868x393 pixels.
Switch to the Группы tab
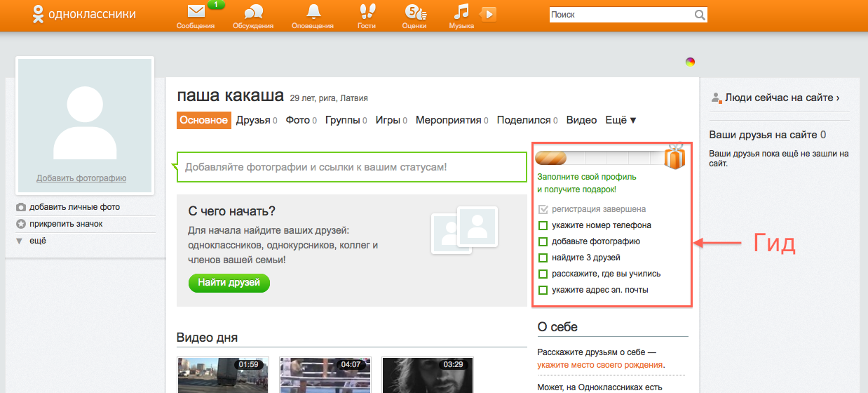[x=346, y=120]
